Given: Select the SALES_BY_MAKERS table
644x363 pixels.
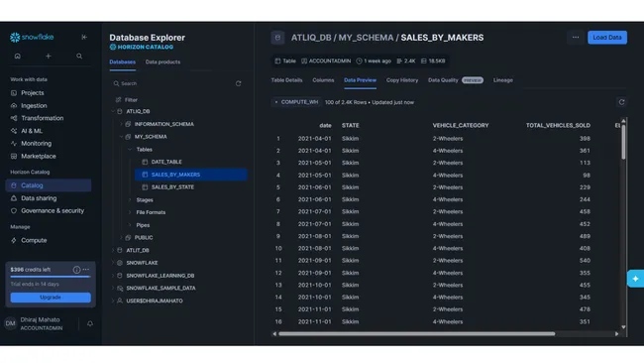Looking at the screenshot, I should [x=191, y=175].
